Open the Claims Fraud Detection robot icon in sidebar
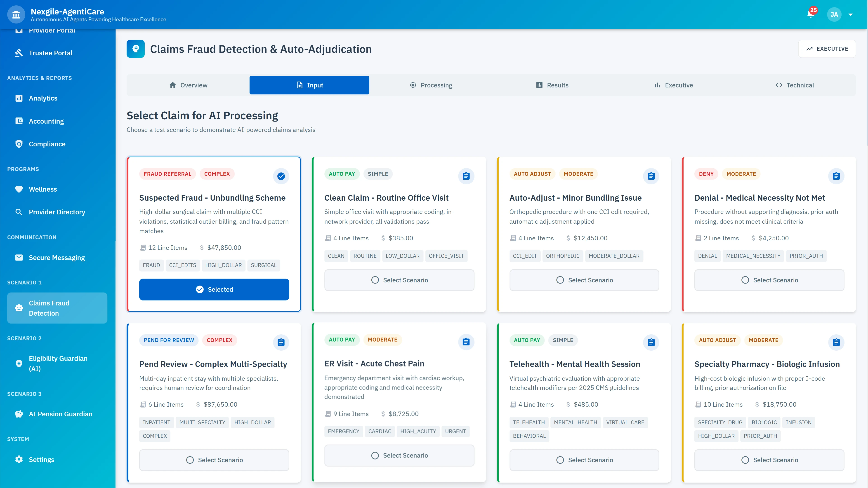 [x=19, y=307]
